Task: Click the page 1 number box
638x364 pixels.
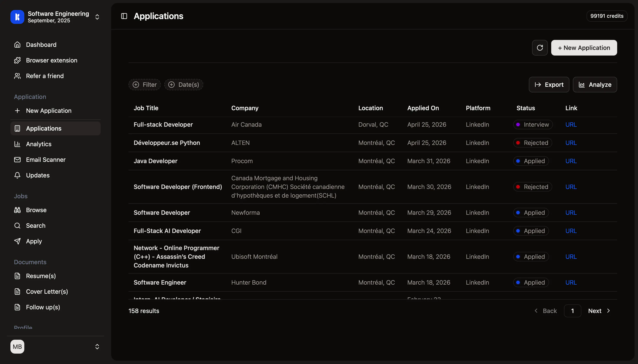Action: (572, 311)
